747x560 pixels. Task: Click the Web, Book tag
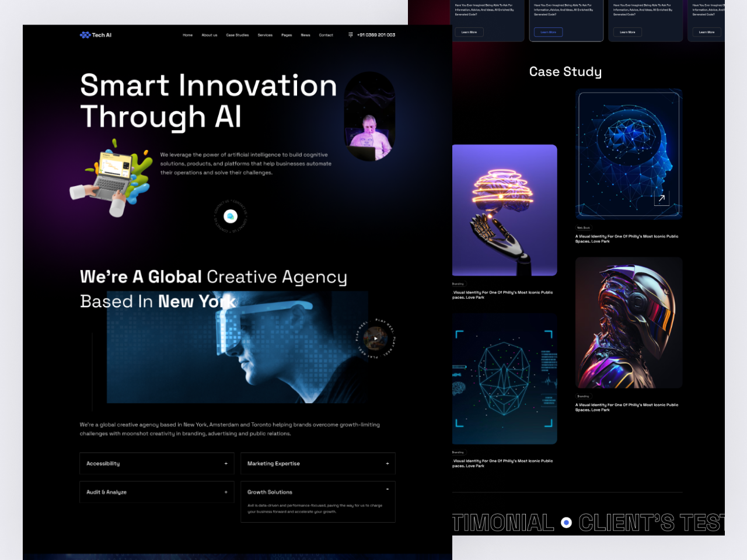(x=583, y=228)
